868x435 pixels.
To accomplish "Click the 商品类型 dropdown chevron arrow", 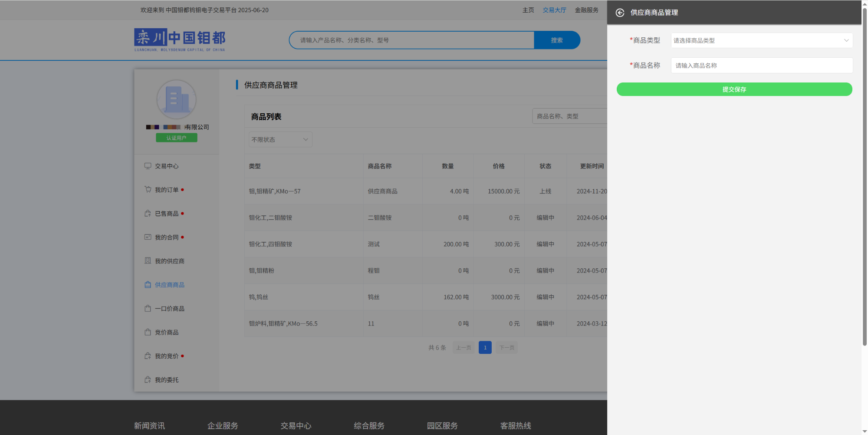I will (x=846, y=40).
